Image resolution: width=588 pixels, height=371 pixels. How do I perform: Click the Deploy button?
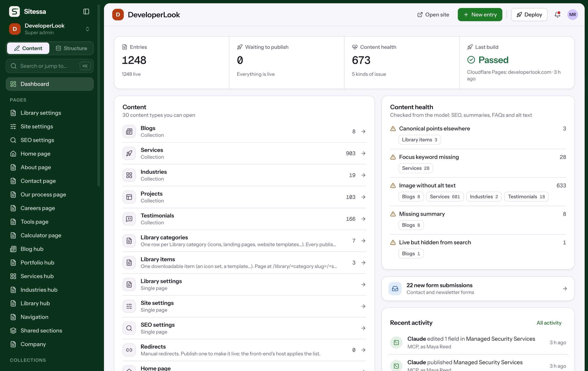(529, 14)
